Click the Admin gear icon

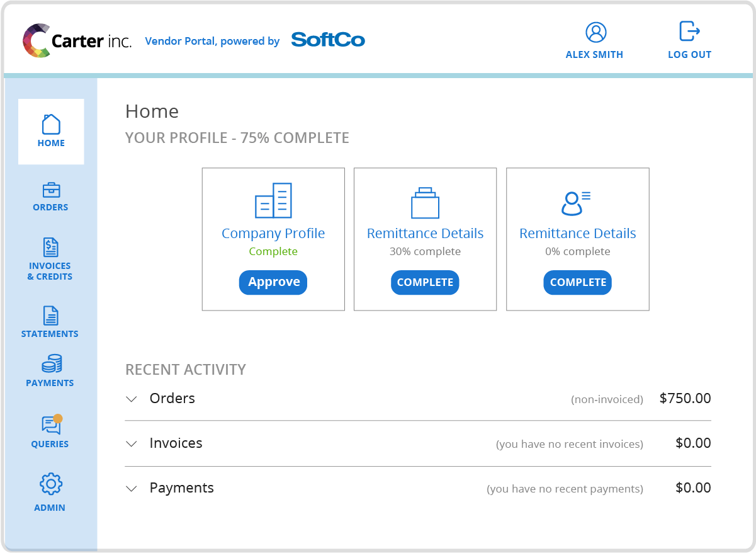pyautogui.click(x=50, y=483)
